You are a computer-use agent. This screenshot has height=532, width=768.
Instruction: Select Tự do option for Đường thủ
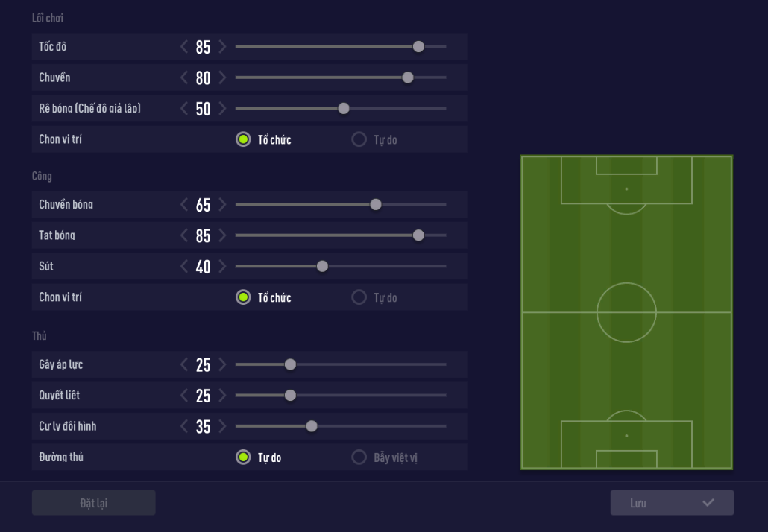[243, 457]
